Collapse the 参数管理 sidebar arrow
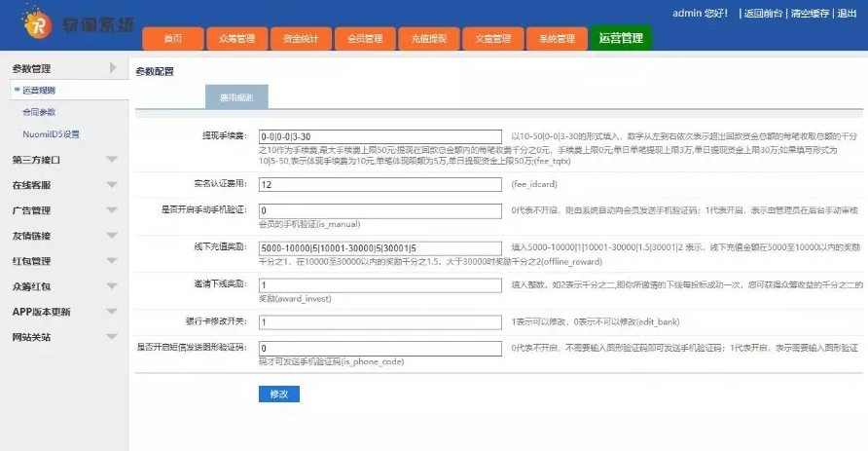The height and width of the screenshot is (451, 868). 113,68
